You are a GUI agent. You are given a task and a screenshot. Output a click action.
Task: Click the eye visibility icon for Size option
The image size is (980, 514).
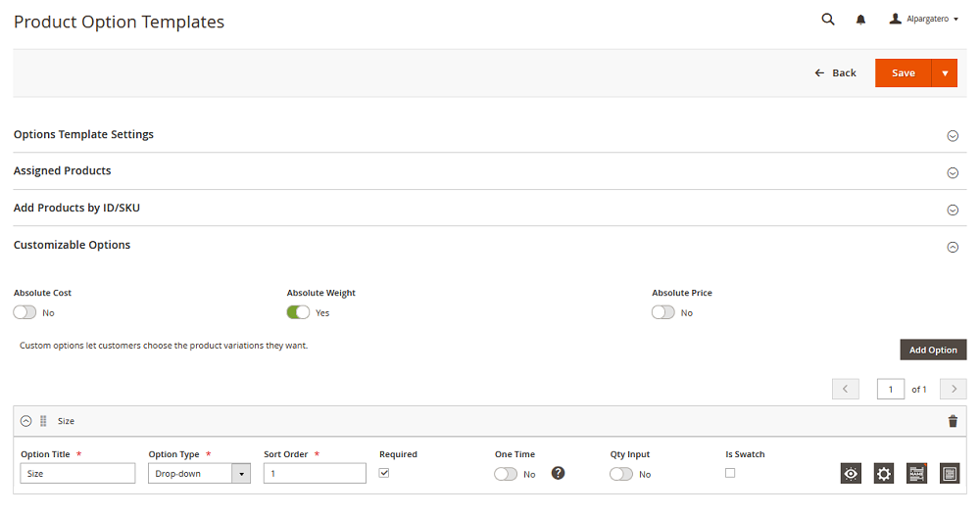tap(851, 474)
